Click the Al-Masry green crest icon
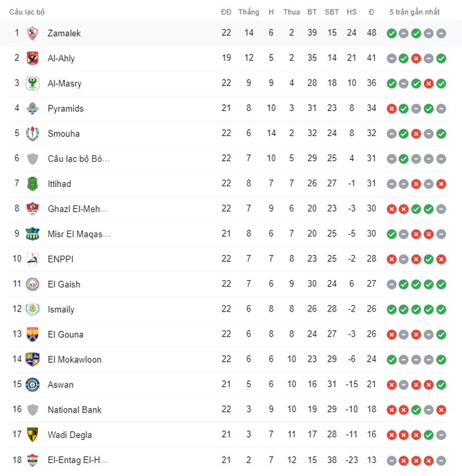The image size is (462, 476). [x=32, y=84]
